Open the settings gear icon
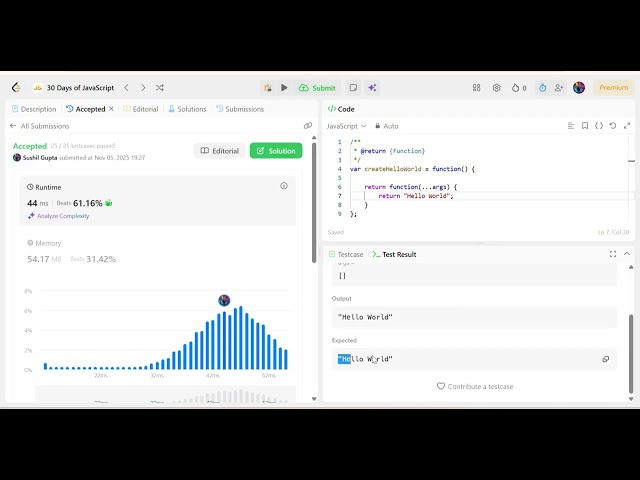This screenshot has width=640, height=480. coord(496,88)
